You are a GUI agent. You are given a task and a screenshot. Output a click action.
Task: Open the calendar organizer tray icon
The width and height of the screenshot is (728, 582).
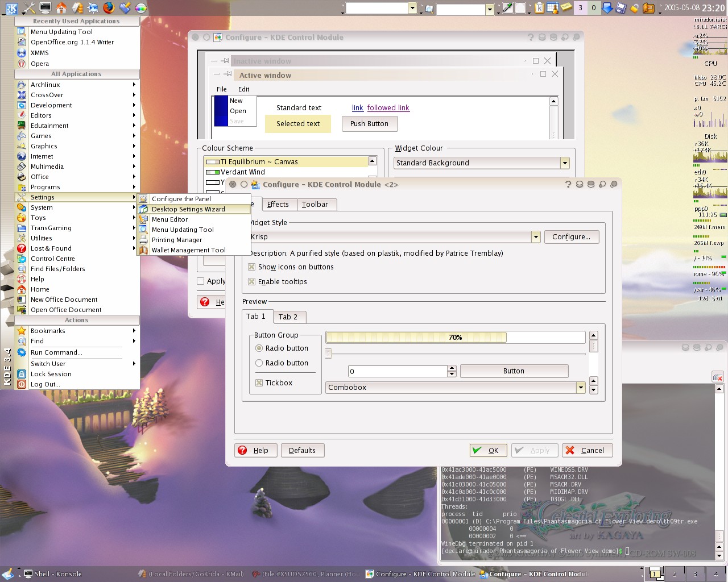click(x=552, y=8)
